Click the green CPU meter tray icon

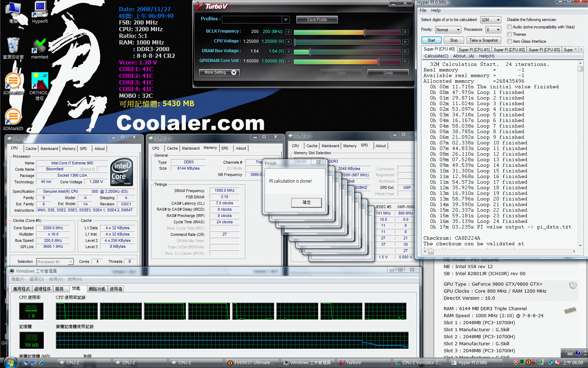522,362
